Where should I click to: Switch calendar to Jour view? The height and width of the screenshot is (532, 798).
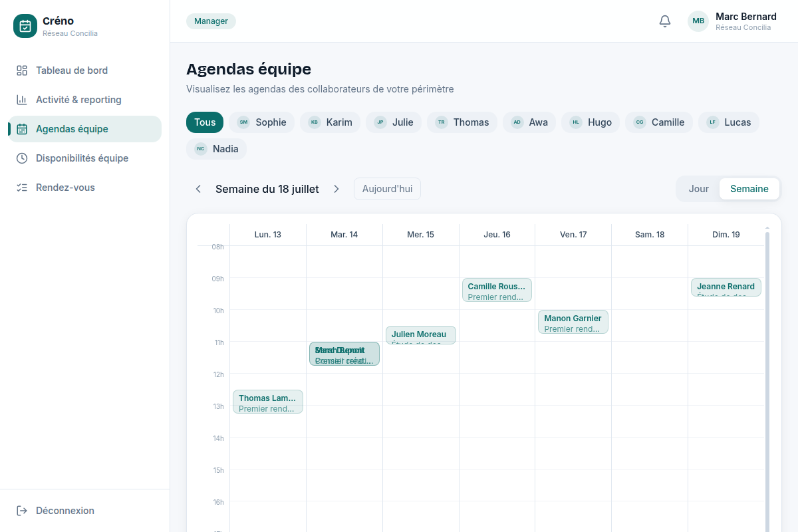(698, 189)
